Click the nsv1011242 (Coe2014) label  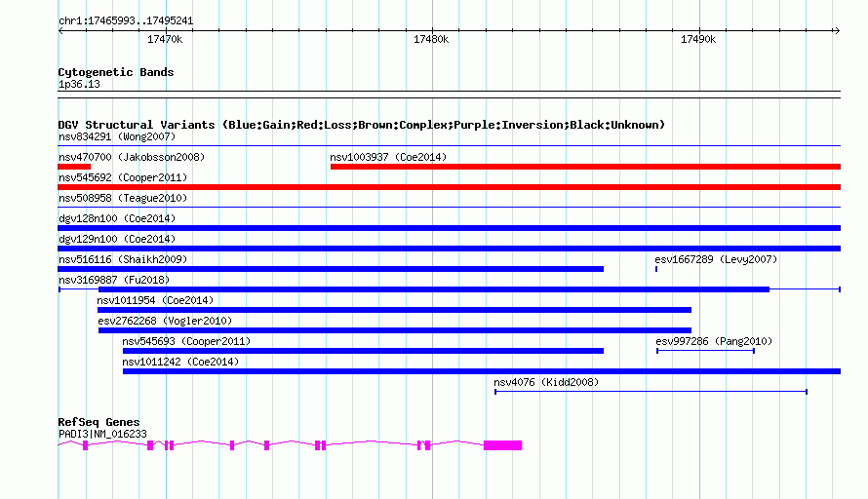pos(180,362)
